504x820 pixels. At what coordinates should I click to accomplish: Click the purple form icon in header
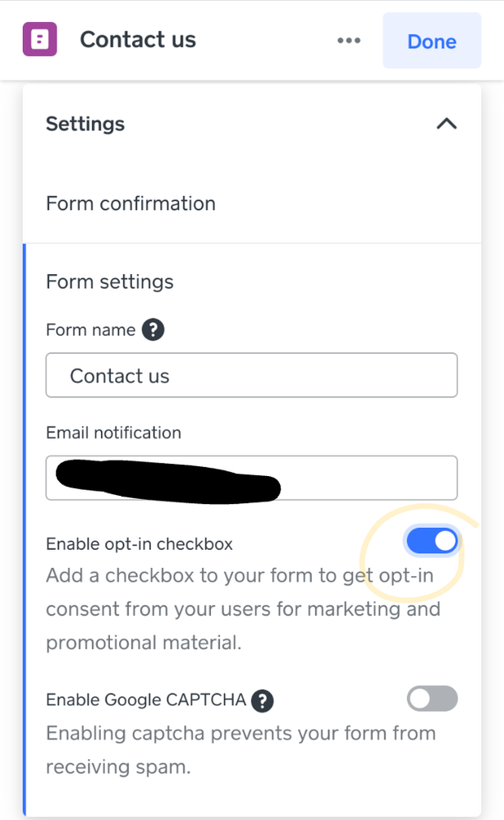click(x=39, y=39)
